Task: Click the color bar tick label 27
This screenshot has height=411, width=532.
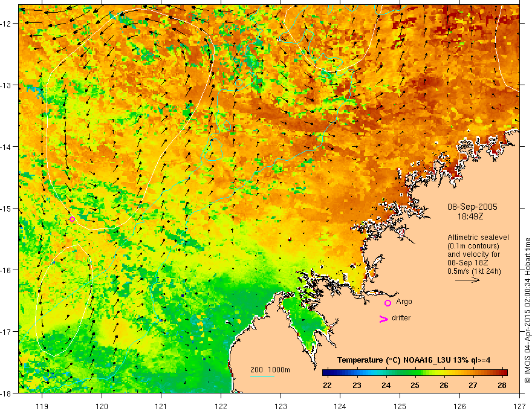Action: [x=473, y=385]
